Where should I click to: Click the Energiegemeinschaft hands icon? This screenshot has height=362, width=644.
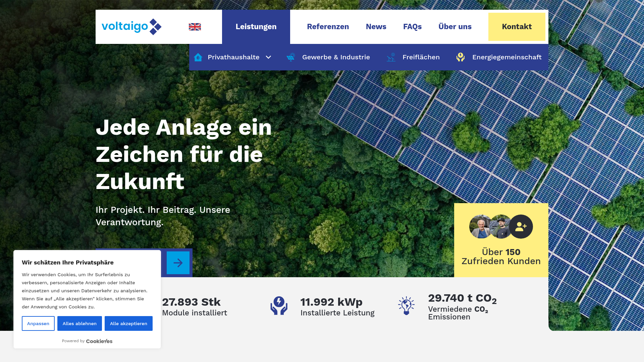(461, 57)
